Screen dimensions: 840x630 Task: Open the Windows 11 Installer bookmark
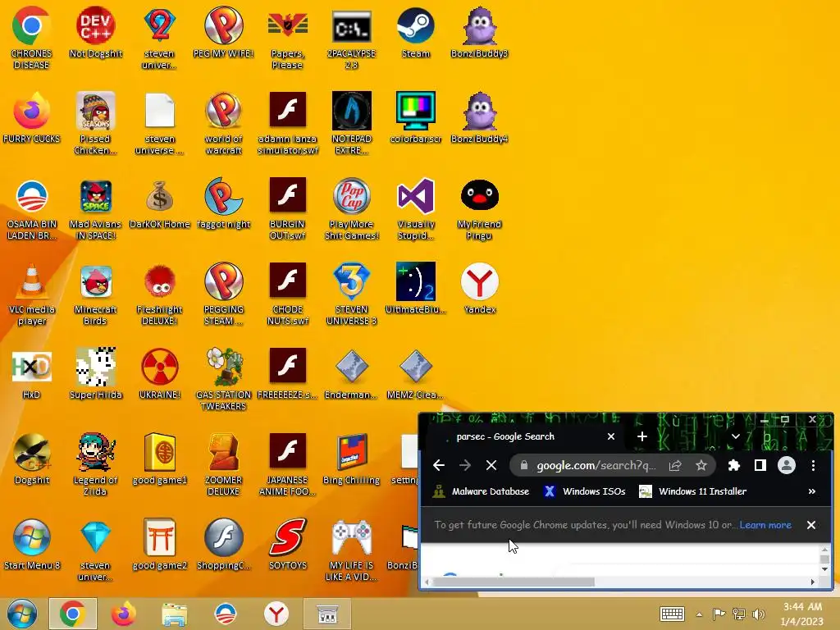coord(693,491)
